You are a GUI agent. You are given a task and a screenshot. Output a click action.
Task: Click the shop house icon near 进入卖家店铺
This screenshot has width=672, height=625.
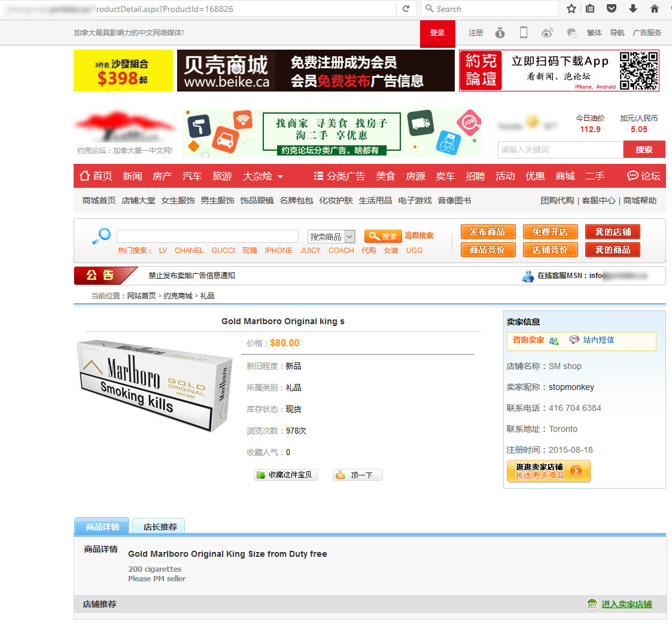point(592,603)
